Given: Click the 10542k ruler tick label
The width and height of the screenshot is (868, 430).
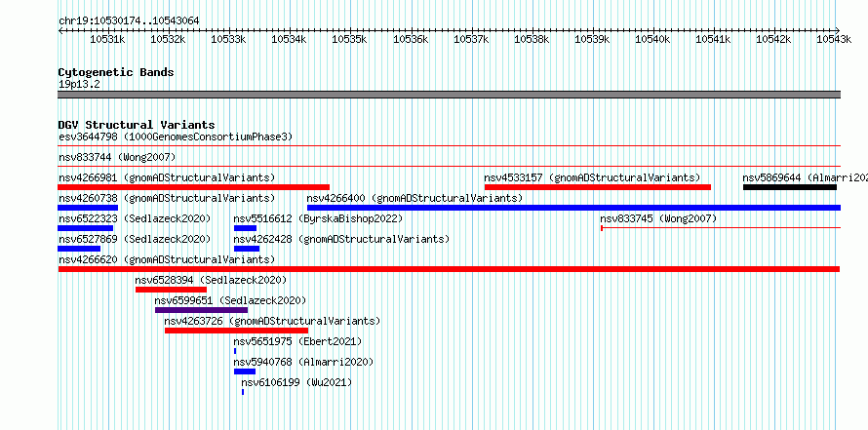Looking at the screenshot, I should [773, 39].
